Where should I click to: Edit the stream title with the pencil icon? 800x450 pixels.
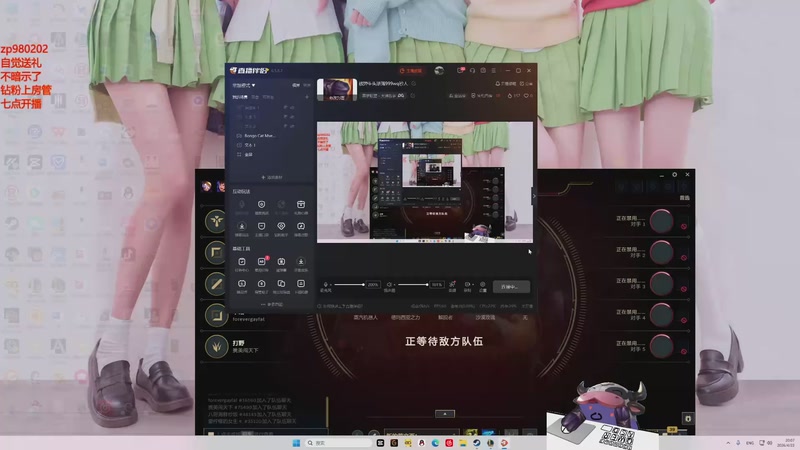[x=414, y=83]
